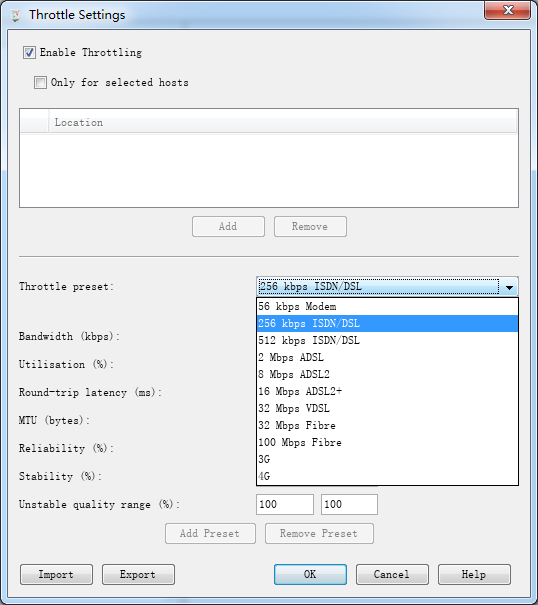The width and height of the screenshot is (538, 605).
Task: Pick the 16 Mbps ADSL2+ preset
Action: point(387,391)
